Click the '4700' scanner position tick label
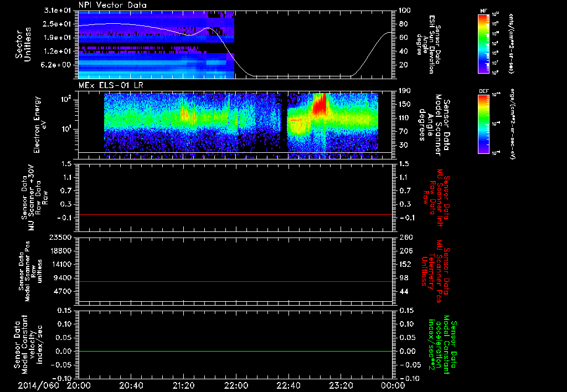 click(x=63, y=291)
